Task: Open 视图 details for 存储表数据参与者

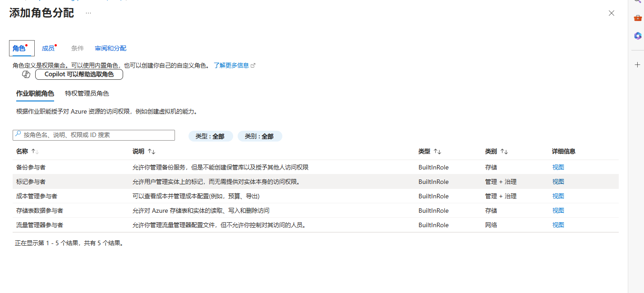Action: click(558, 211)
